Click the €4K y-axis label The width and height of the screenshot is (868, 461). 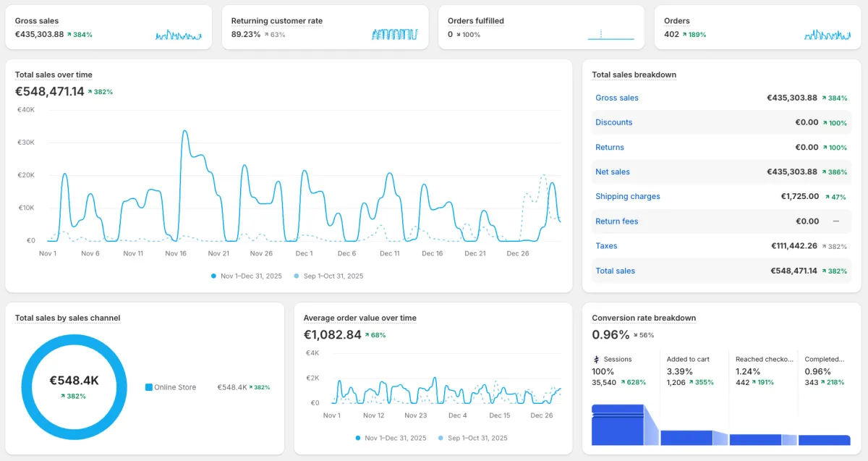[312, 352]
